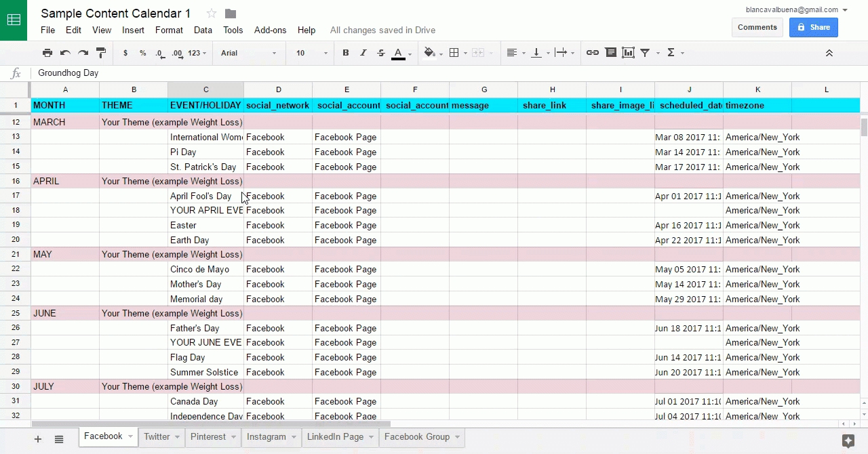Open the Google Sheets home icon
The height and width of the screenshot is (454, 868).
coord(14,20)
